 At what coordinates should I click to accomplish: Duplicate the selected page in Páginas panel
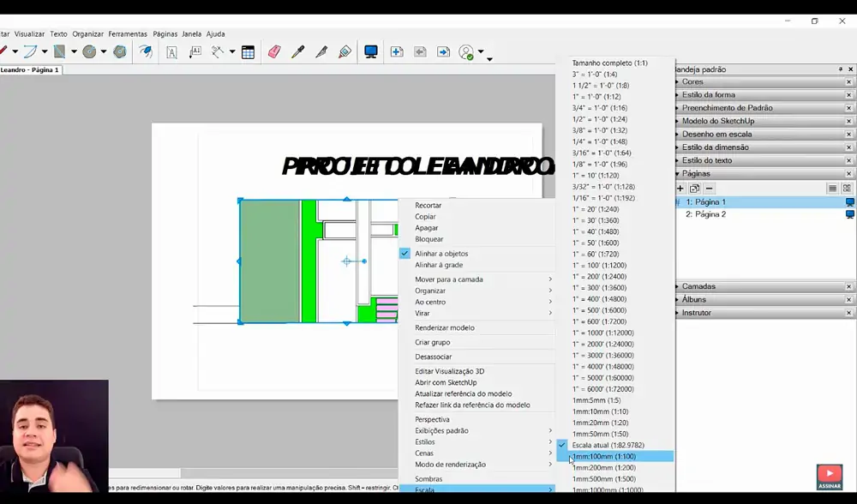694,188
